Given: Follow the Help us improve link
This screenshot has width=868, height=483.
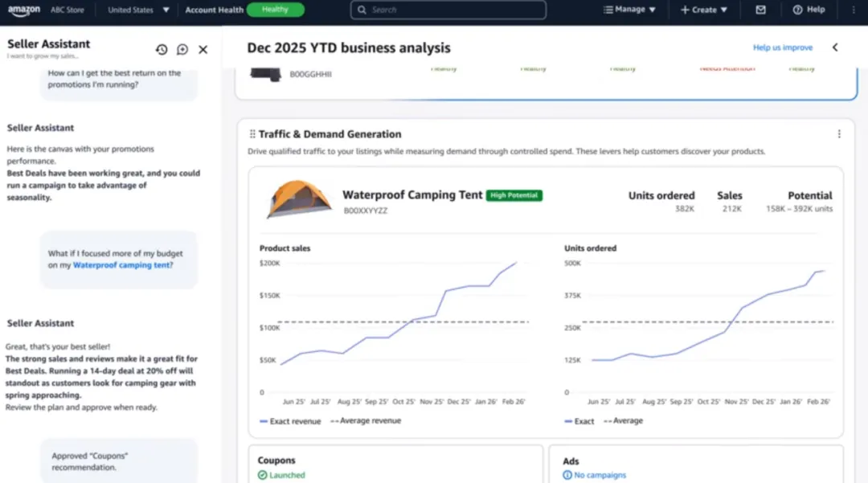Looking at the screenshot, I should 782,47.
